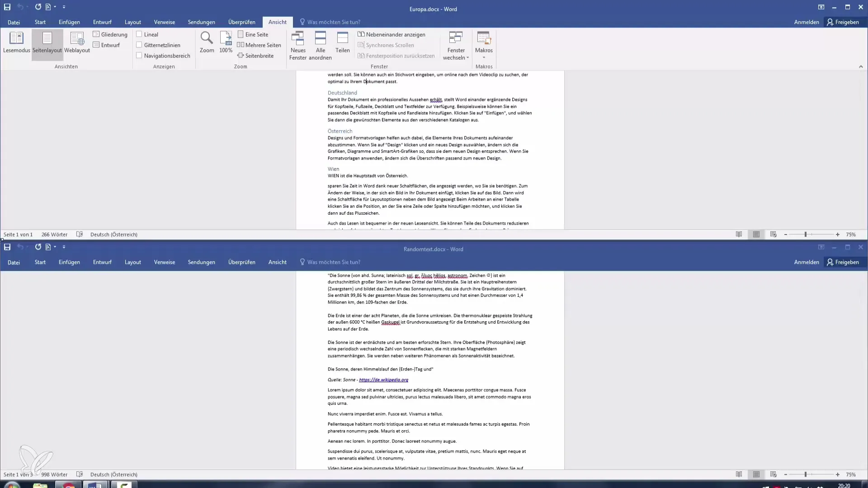Viewport: 868px width, 488px height.
Task: Click redo icon in Randomtext window toolbar
Action: point(38,247)
